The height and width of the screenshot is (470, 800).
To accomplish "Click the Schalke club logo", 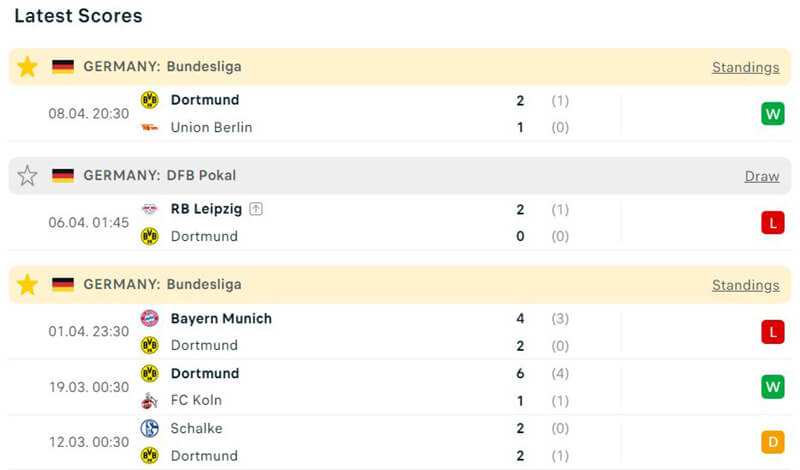I will 150,428.
